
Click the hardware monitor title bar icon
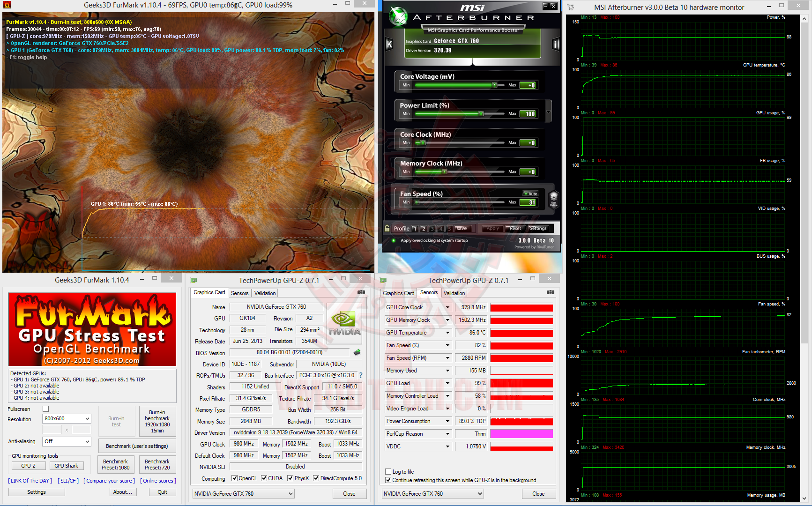tap(571, 7)
